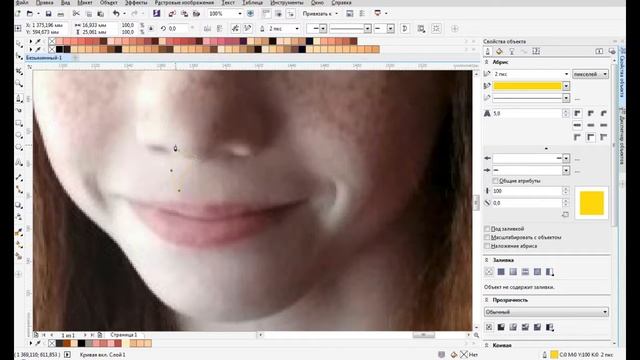This screenshot has height=360, width=640.
Task: Click the miter limit 5,0 input field
Action: coord(527,113)
